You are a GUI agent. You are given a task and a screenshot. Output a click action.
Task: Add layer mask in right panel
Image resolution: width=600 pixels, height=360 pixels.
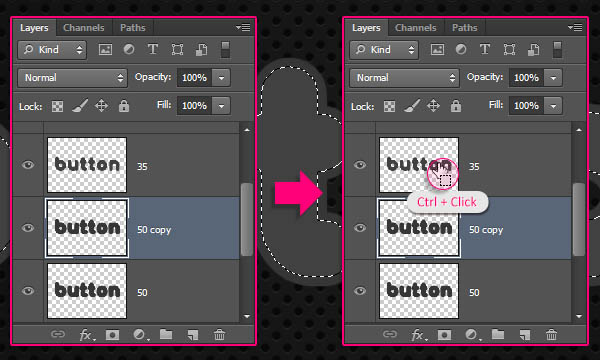pos(445,335)
